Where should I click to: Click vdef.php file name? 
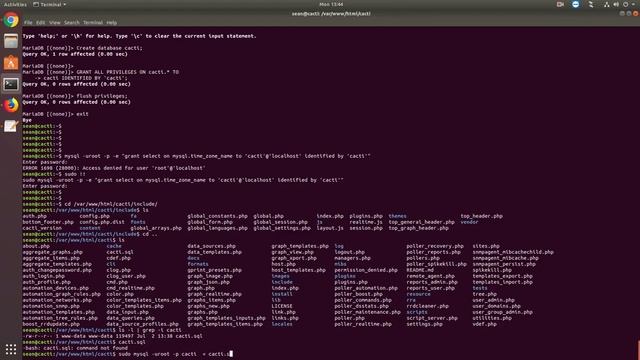(484, 324)
